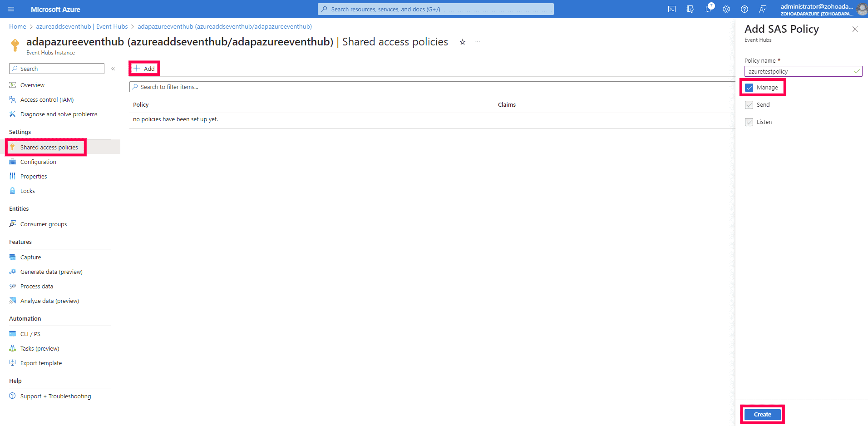Open adapazureeventhub breadcrumb link
Viewport: 868px width, 426px height.
coord(225,26)
